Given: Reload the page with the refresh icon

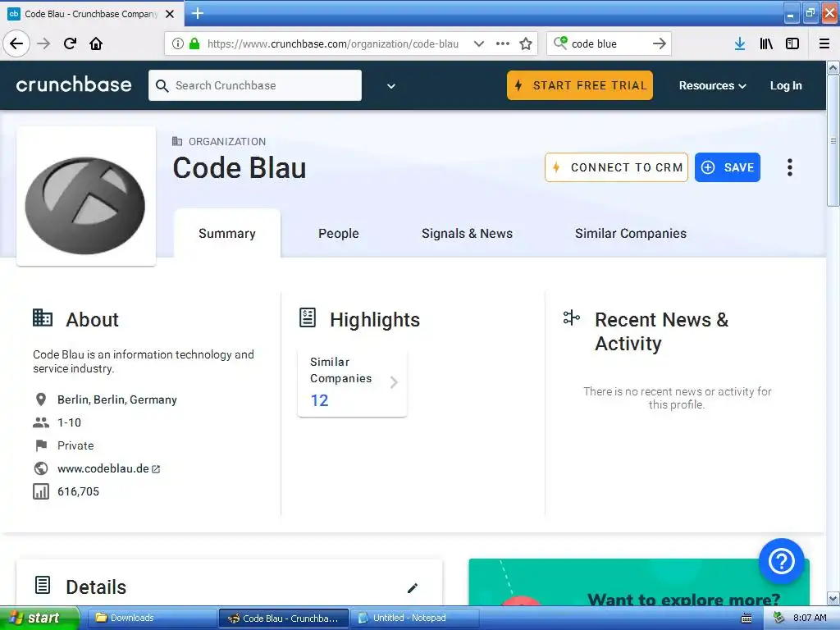Looking at the screenshot, I should click(70, 43).
